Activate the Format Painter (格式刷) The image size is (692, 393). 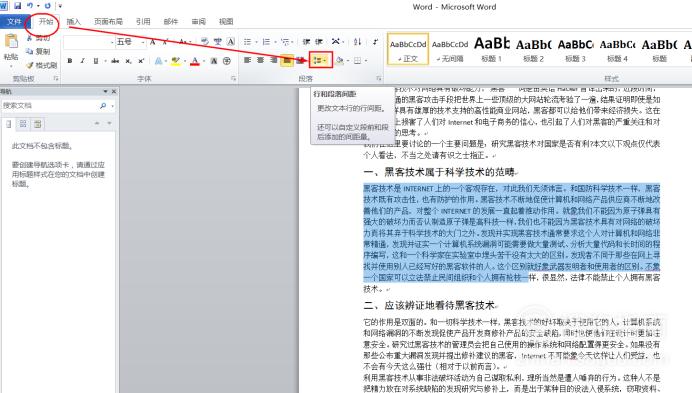[x=41, y=65]
